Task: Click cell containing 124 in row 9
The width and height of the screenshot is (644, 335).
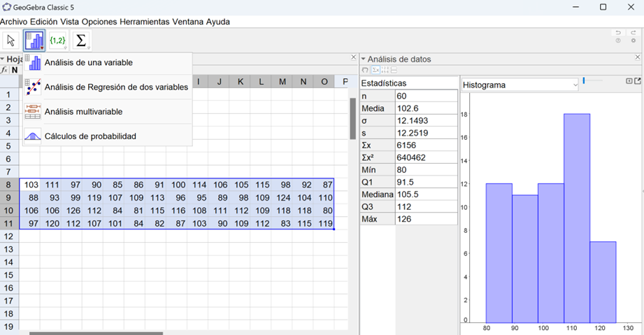Action: (282, 198)
